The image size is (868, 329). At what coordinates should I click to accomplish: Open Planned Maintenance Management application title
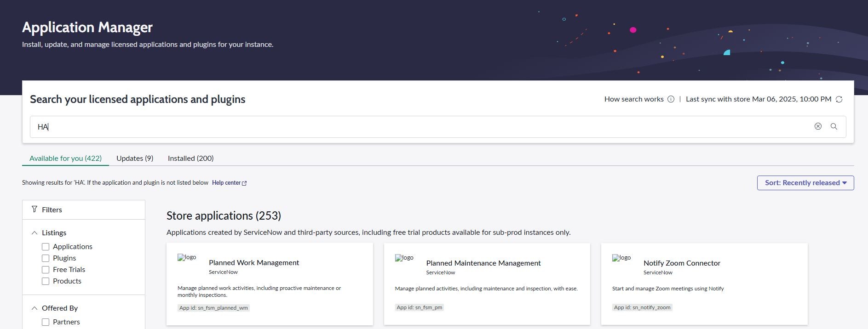483,263
